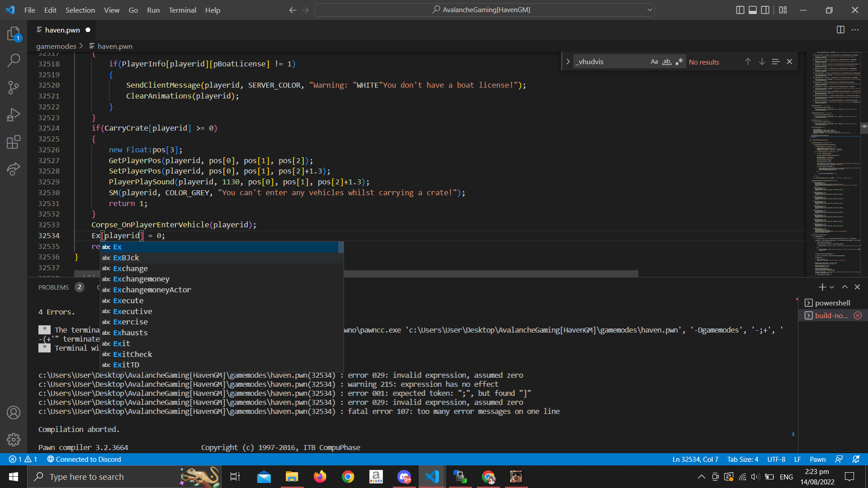
Task: Open editor More Actions ellipsis
Action: tap(855, 30)
